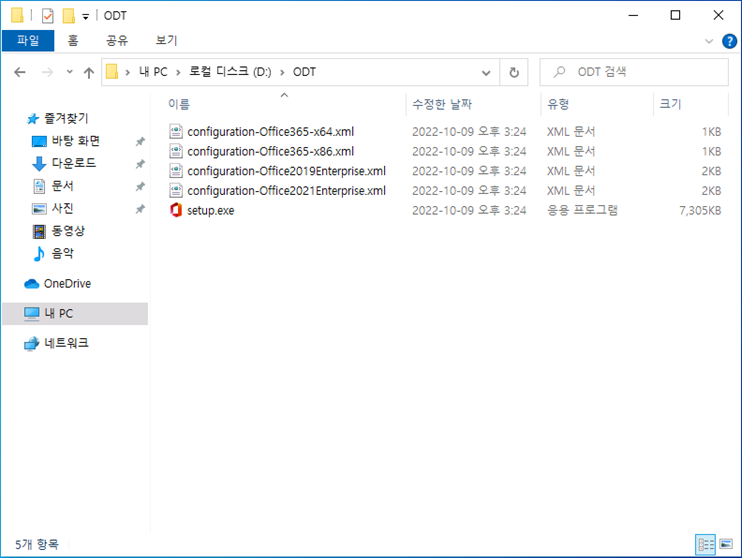Click the OneDrive cloud icon
The height and width of the screenshot is (558, 742).
(32, 283)
